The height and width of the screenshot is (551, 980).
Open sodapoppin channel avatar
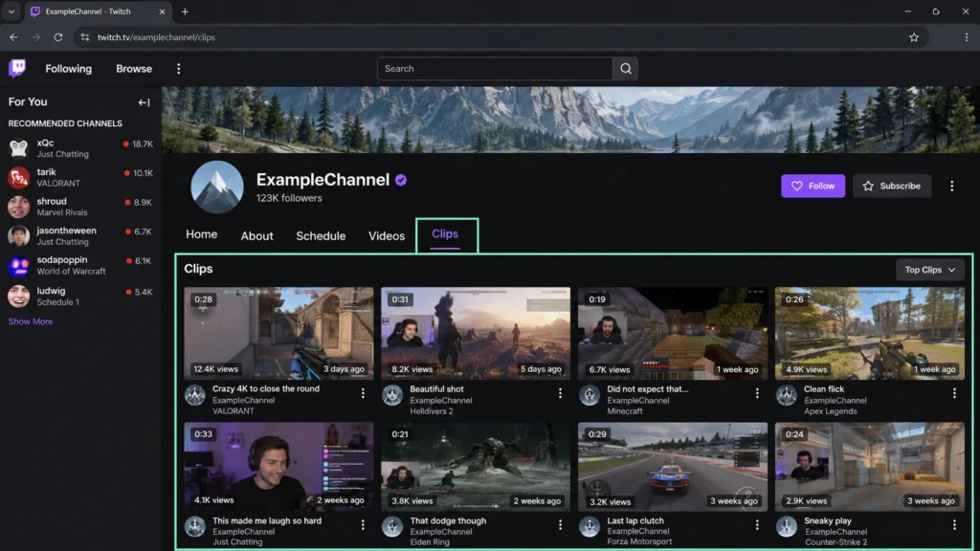tap(19, 266)
